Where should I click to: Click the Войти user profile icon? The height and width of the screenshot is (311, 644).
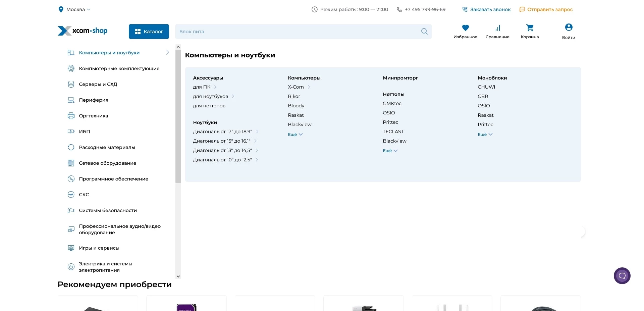coord(569,27)
